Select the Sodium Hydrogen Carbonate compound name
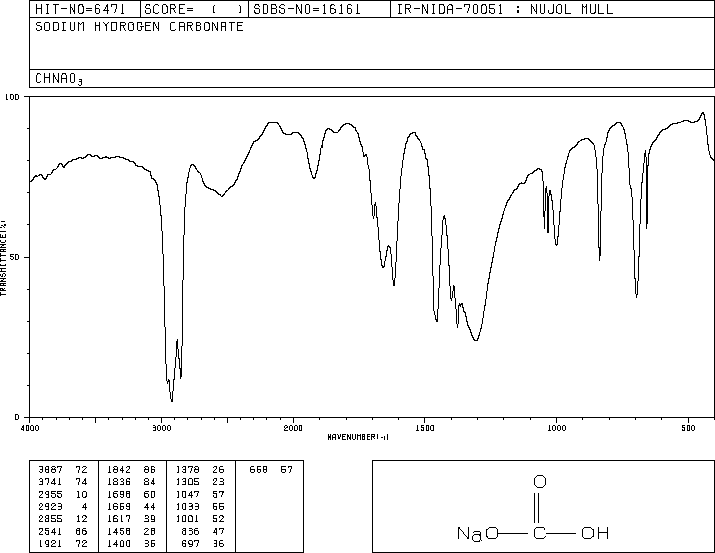715x553 pixels. point(139,26)
